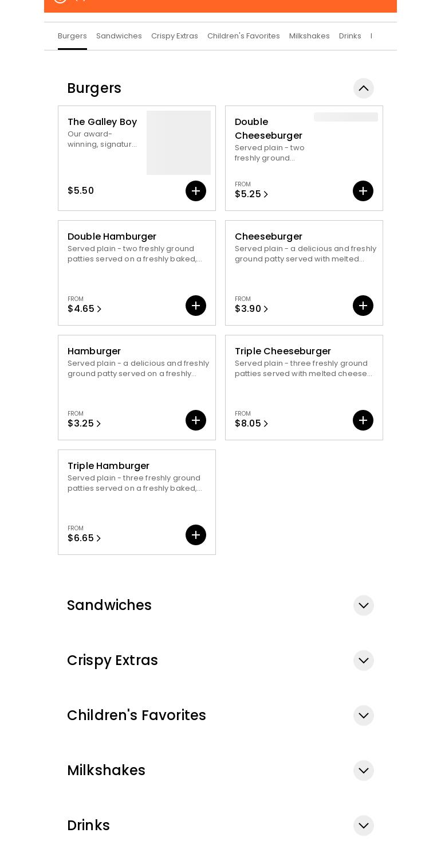The image size is (441, 868).
Task: Collapse the Burgers section
Action: [x=364, y=88]
